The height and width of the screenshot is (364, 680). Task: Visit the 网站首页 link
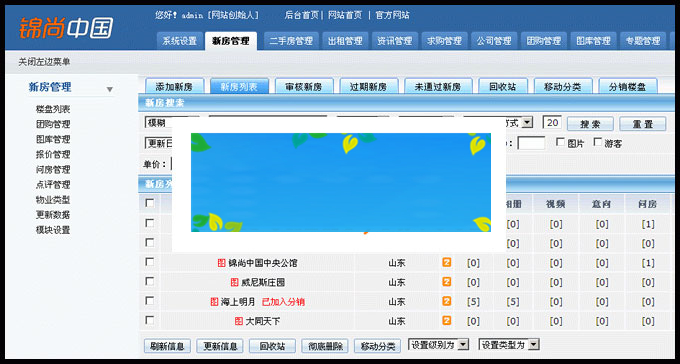click(x=345, y=15)
